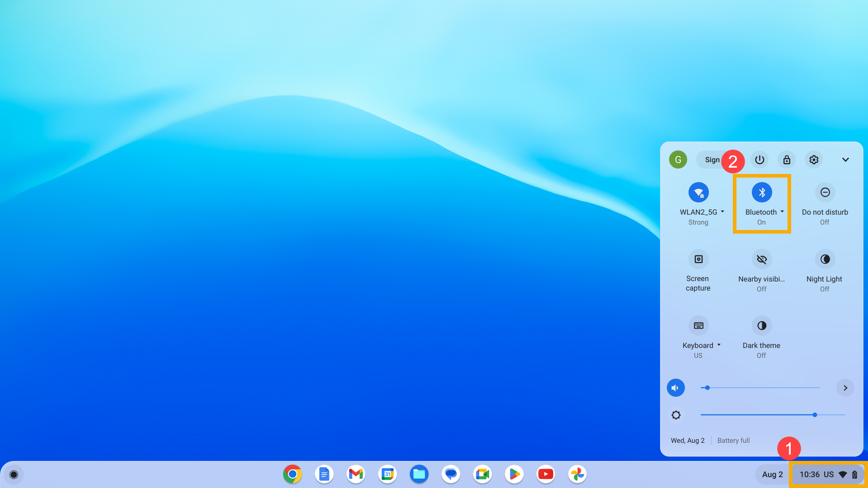Expand the quick settings panel chevron

pyautogui.click(x=845, y=160)
